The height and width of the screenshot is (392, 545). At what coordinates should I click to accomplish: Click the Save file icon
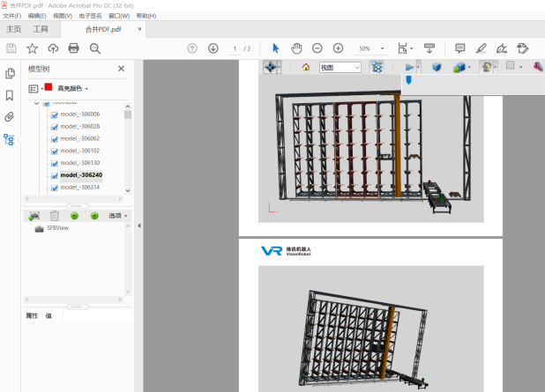click(x=11, y=48)
